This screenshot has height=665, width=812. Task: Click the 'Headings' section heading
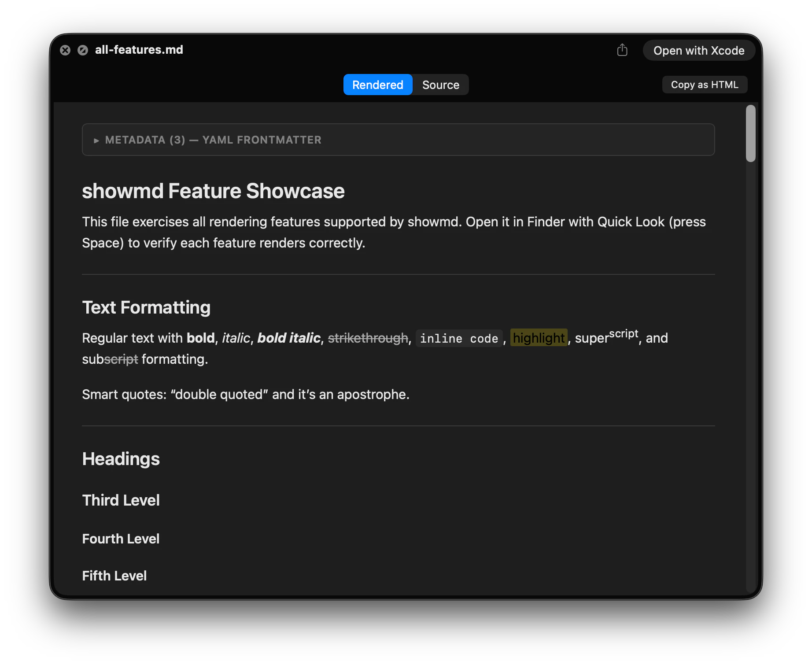[121, 459]
